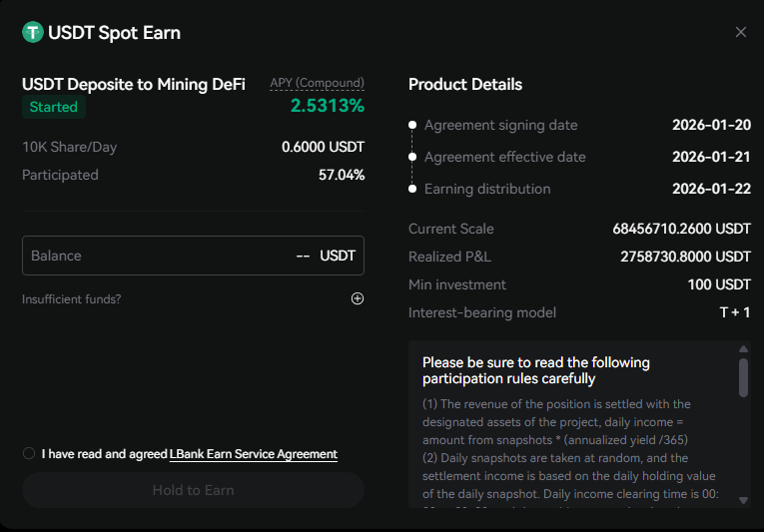764x532 pixels.
Task: Close the USDT Spot Earn dialog
Action: click(741, 32)
